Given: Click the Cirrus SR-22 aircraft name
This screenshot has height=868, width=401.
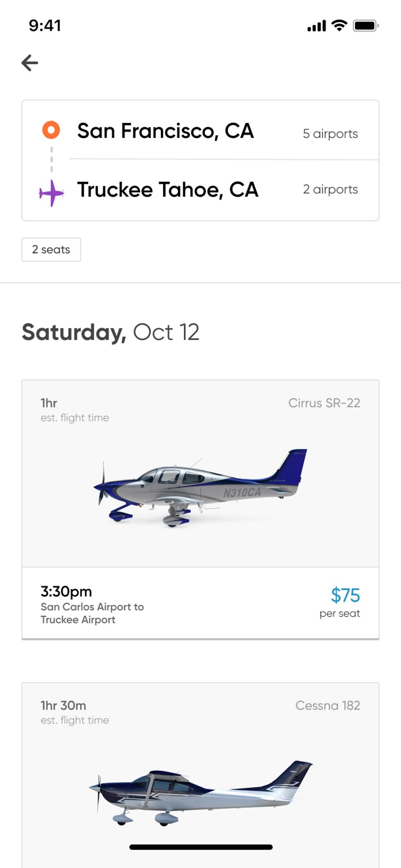Looking at the screenshot, I should point(324,403).
